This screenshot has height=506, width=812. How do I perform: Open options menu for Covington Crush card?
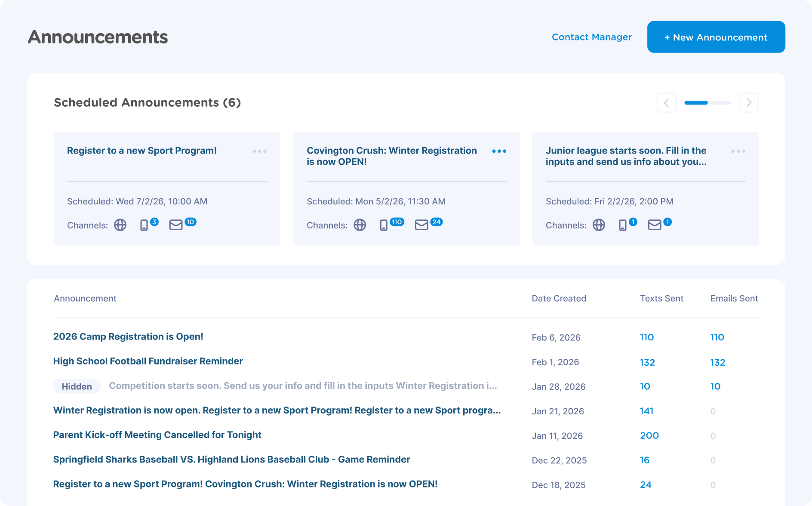[x=499, y=151]
